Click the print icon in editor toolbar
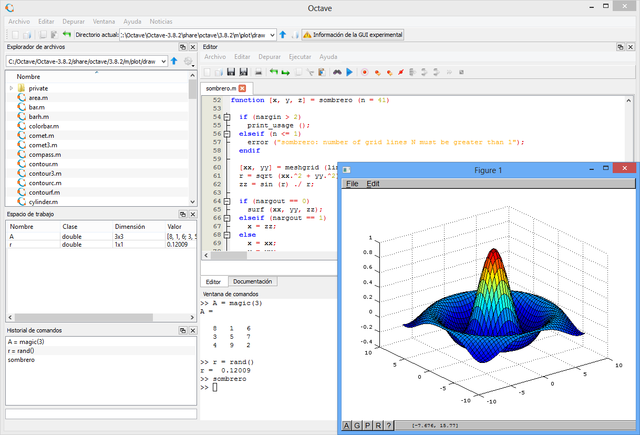 259,72
